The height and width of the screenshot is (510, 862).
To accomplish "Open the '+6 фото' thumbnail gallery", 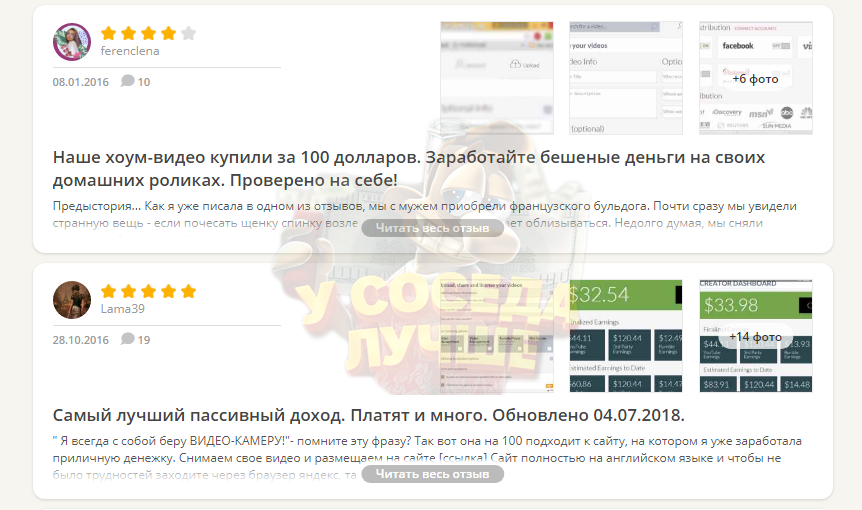I will tap(756, 78).
